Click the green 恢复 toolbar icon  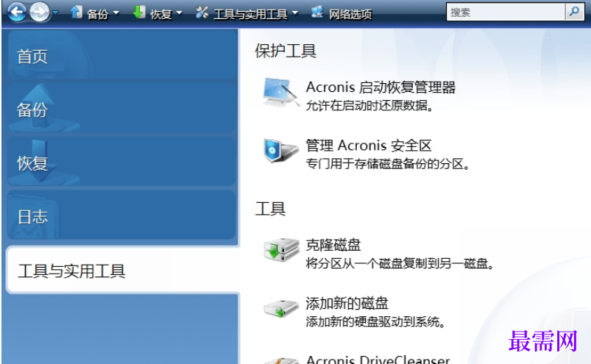[139, 13]
